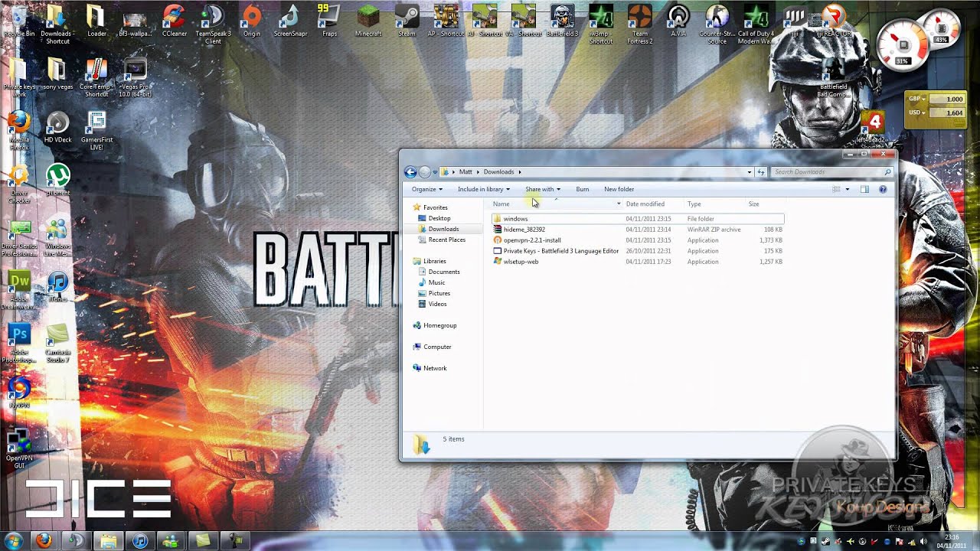Select the Call of Duty 4 desktop icon
The height and width of the screenshot is (551, 980).
pos(756,23)
